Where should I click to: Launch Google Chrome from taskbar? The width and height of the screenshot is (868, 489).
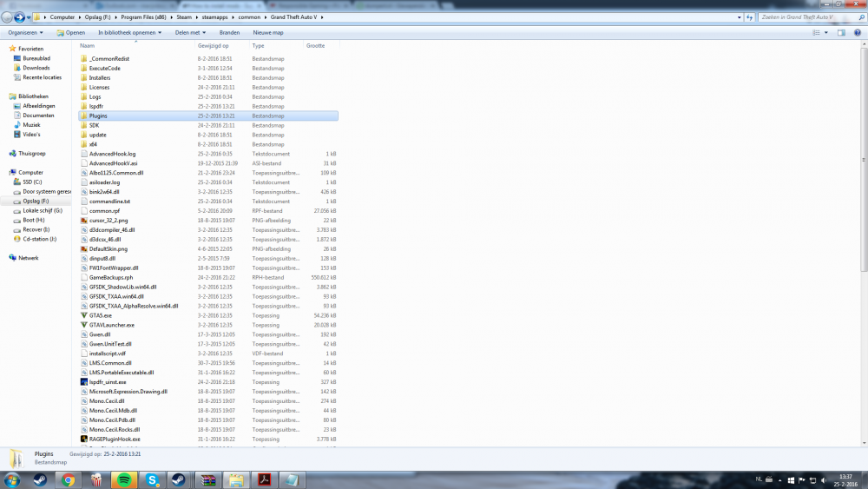68,480
